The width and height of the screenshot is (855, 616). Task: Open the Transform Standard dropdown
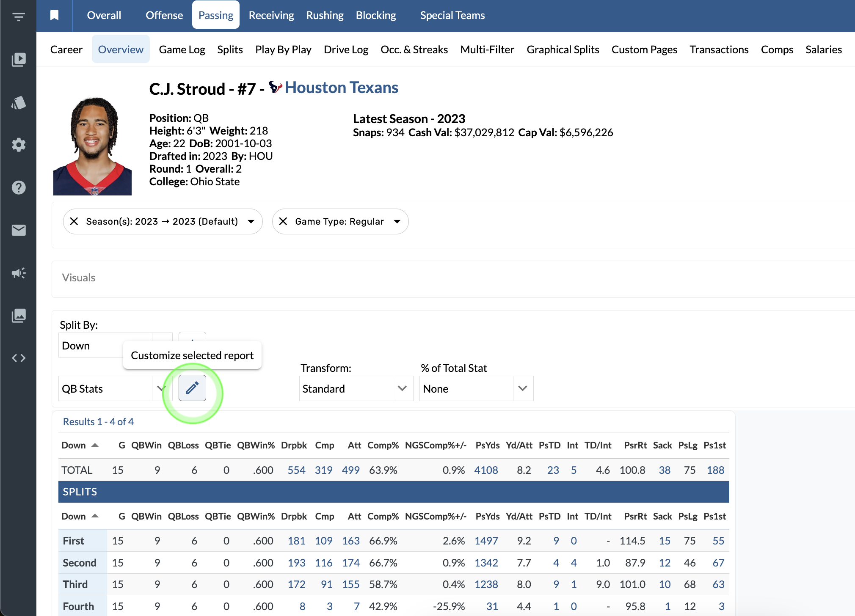[x=402, y=388]
